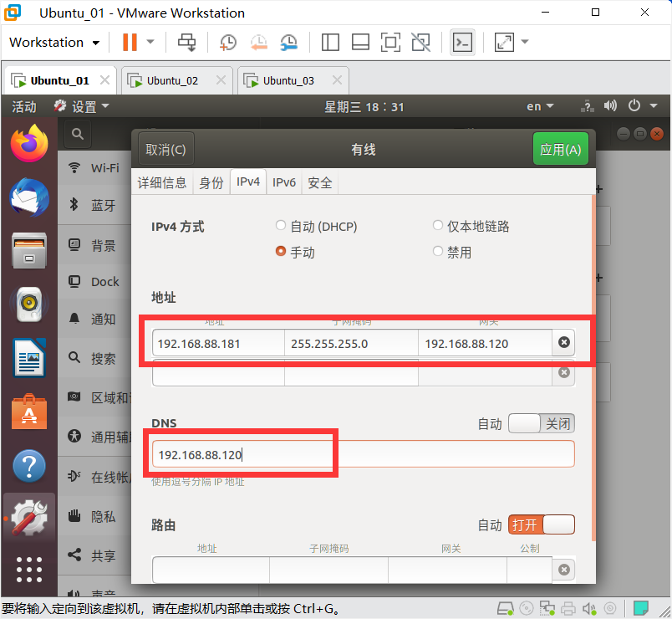Click the gateway field 192.168.88.120
Screen dimensions: 672x619
click(x=485, y=343)
